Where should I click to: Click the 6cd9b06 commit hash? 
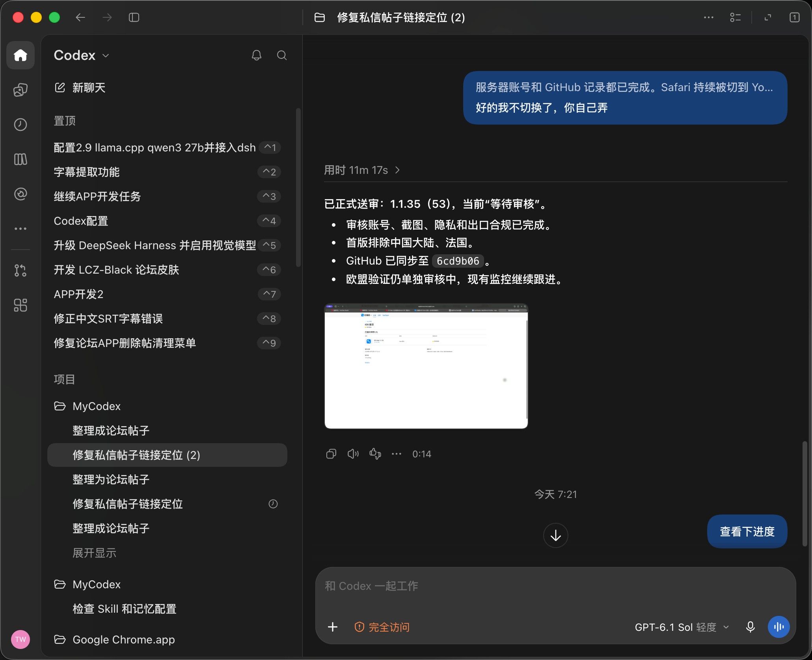coord(458,261)
